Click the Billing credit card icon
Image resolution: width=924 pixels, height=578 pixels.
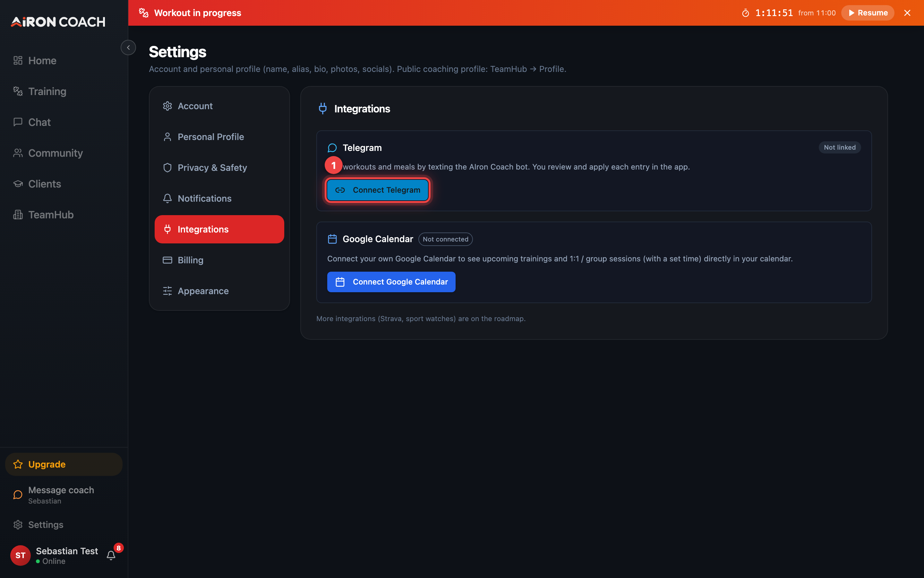(167, 260)
